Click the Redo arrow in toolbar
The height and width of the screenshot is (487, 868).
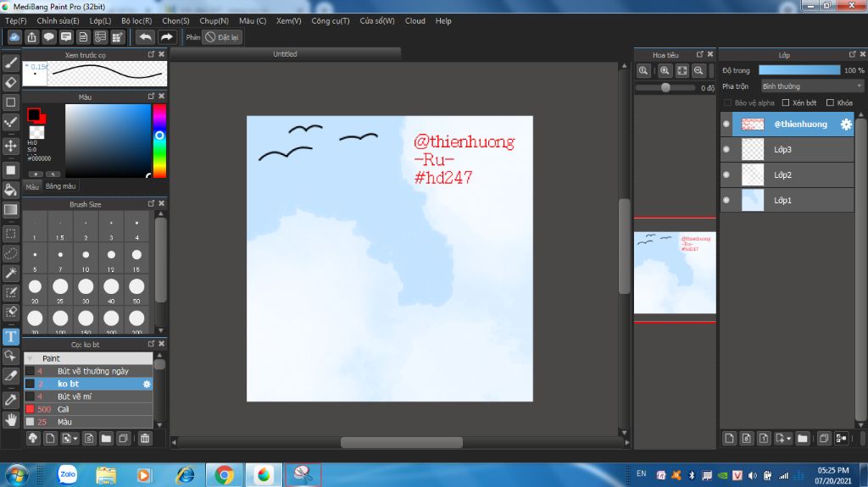pyautogui.click(x=166, y=37)
